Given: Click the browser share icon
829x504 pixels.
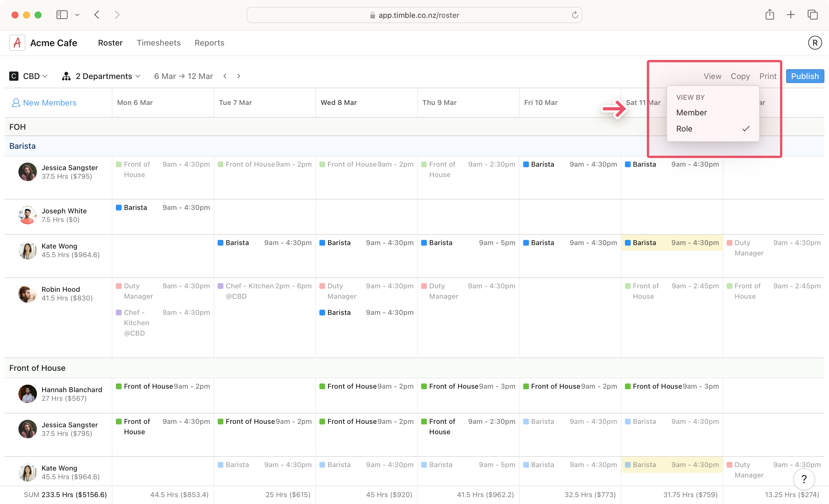Looking at the screenshot, I should pyautogui.click(x=769, y=15).
